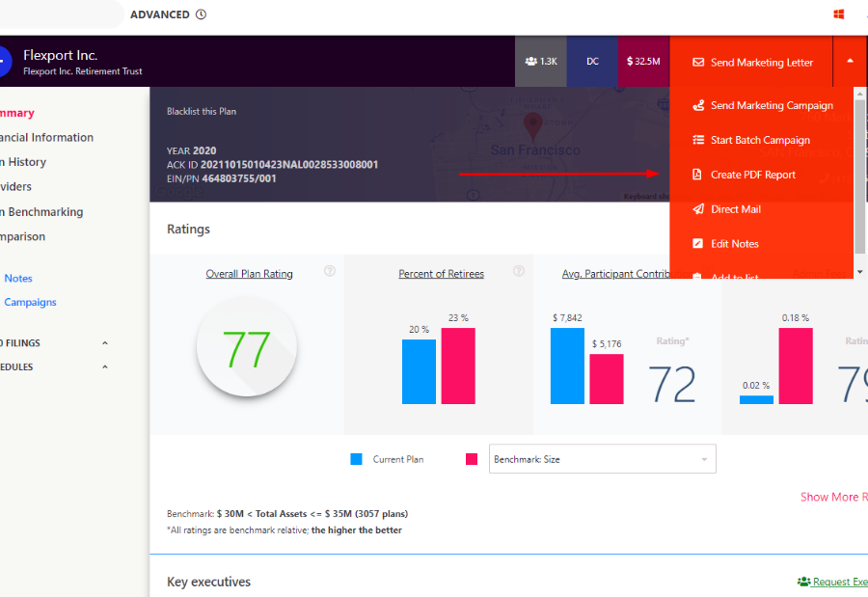Click the Start Batch Campaign list icon

[698, 140]
